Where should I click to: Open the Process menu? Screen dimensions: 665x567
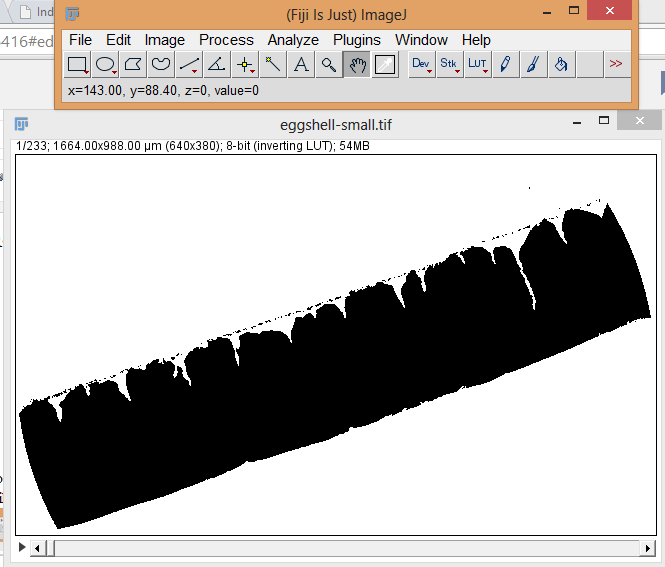[x=226, y=40]
